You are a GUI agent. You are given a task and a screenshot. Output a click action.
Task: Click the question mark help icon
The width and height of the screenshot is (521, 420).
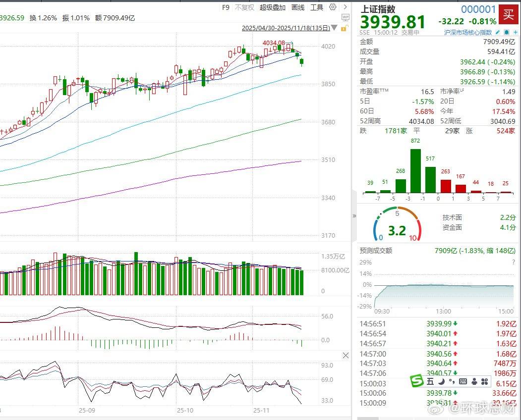point(513,262)
